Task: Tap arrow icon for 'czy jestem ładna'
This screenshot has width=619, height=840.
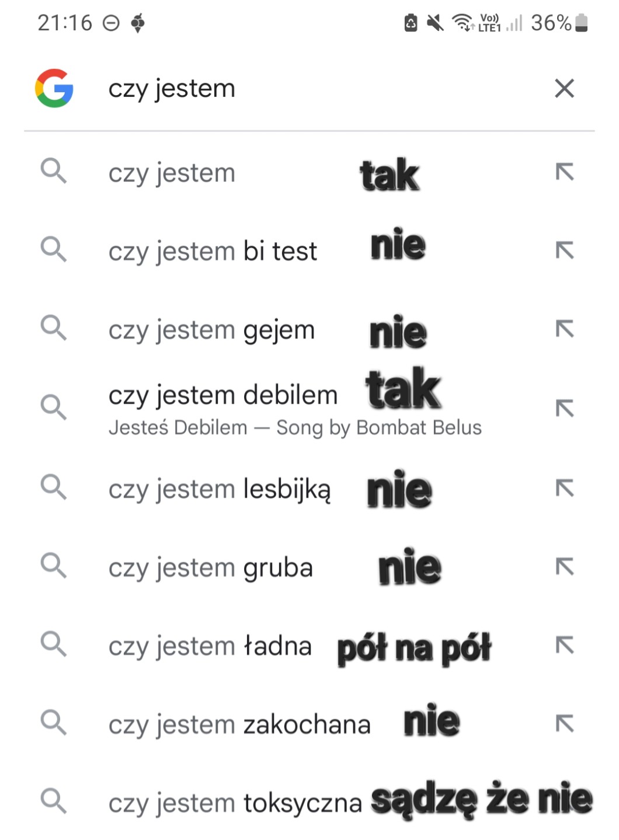Action: click(x=564, y=645)
